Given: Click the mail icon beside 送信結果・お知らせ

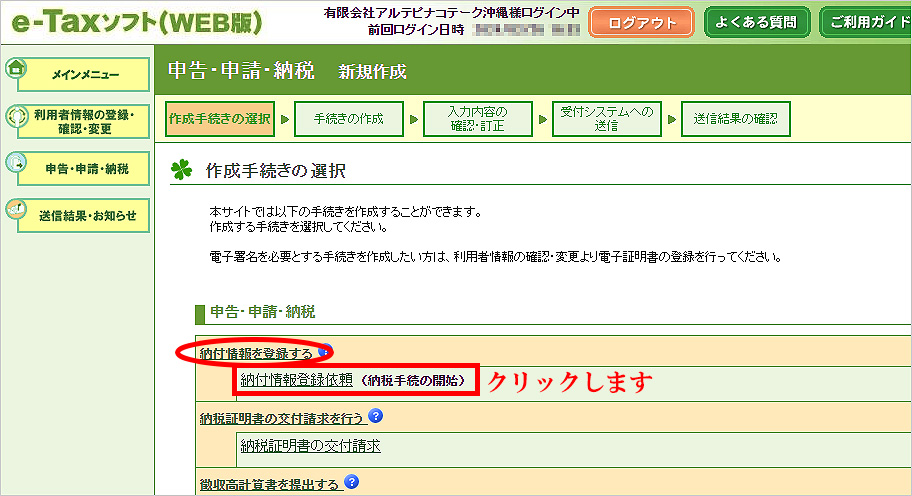Looking at the screenshot, I should pyautogui.click(x=16, y=208).
